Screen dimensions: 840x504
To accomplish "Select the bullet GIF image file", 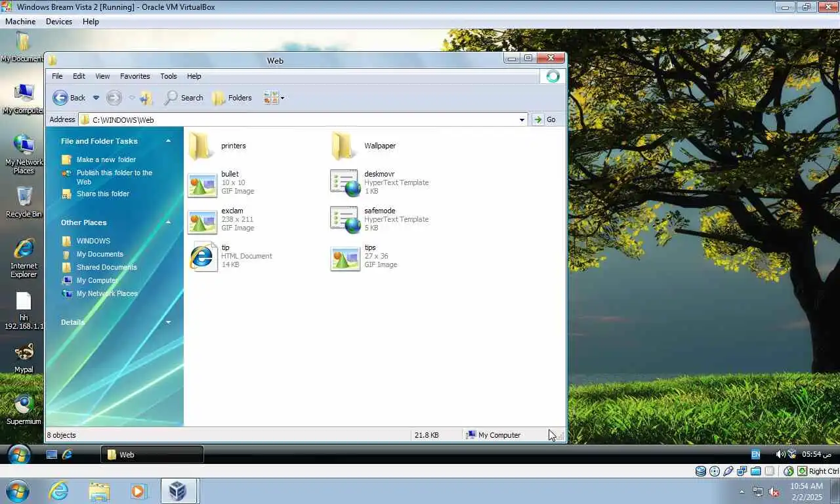I will coord(221,182).
